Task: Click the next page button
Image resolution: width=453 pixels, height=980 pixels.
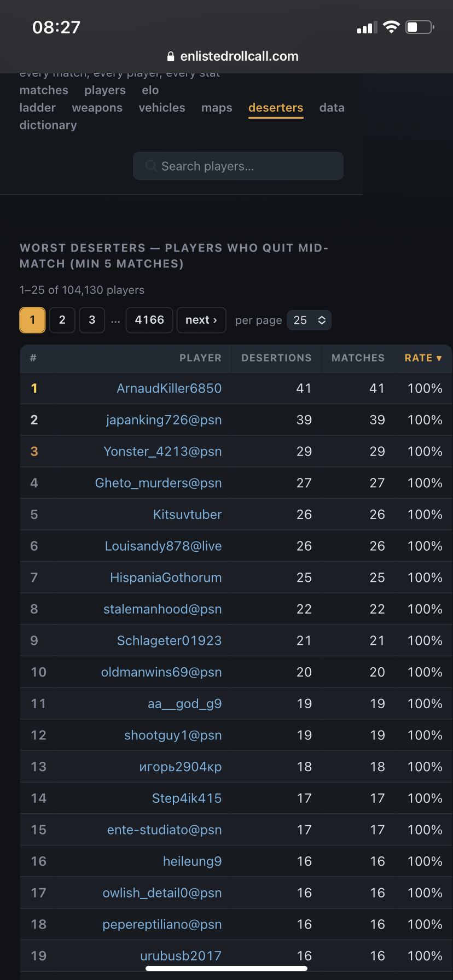Action: tap(201, 320)
